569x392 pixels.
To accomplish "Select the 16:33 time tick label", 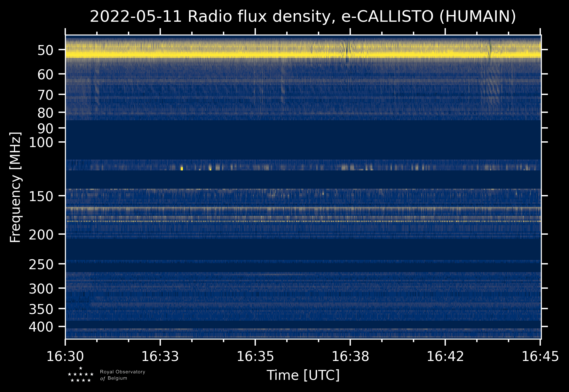I will pyautogui.click(x=160, y=356).
